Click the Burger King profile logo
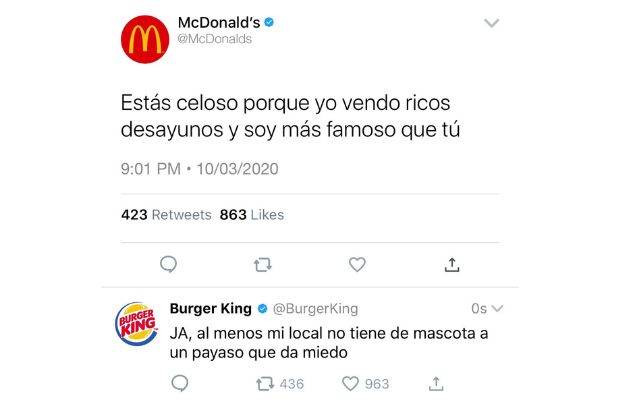Viewport: 620px width, 404px height. coord(137,324)
